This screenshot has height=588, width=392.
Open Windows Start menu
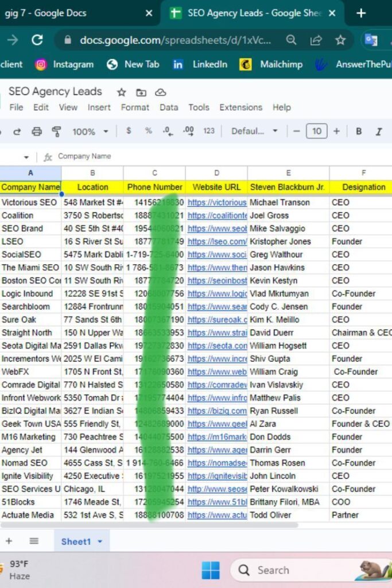click(x=211, y=570)
